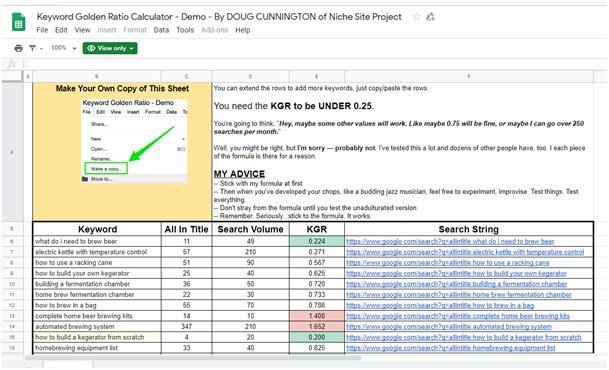
Task: Select row 5 header
Action: tap(12, 229)
